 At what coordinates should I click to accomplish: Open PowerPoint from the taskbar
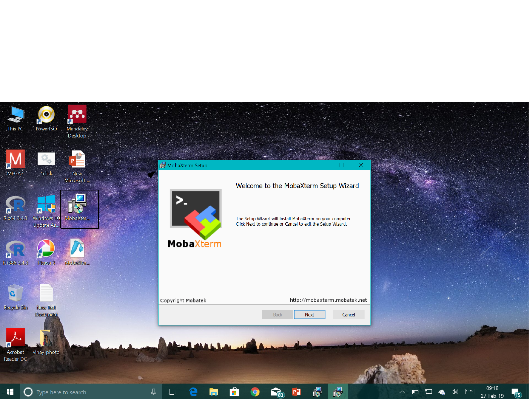pos(296,392)
